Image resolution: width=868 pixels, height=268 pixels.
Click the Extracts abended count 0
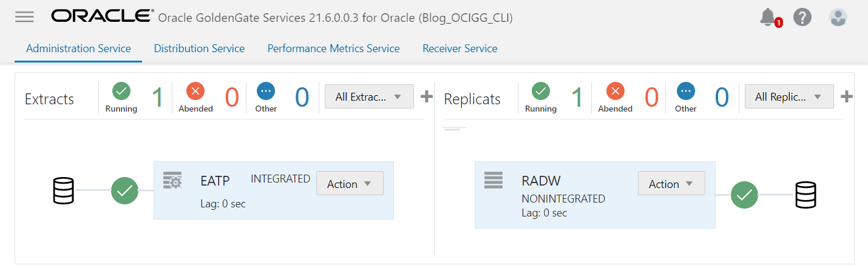pyautogui.click(x=232, y=97)
